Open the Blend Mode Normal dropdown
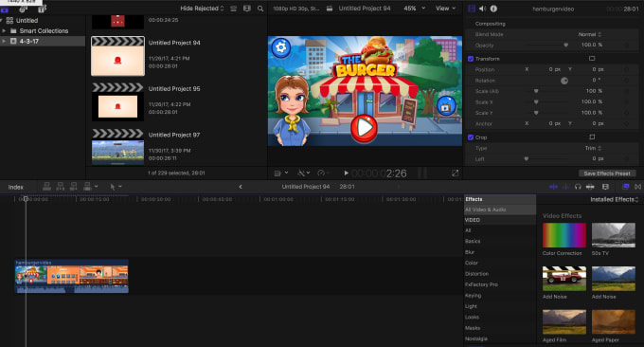The height and width of the screenshot is (347, 644). click(x=590, y=34)
